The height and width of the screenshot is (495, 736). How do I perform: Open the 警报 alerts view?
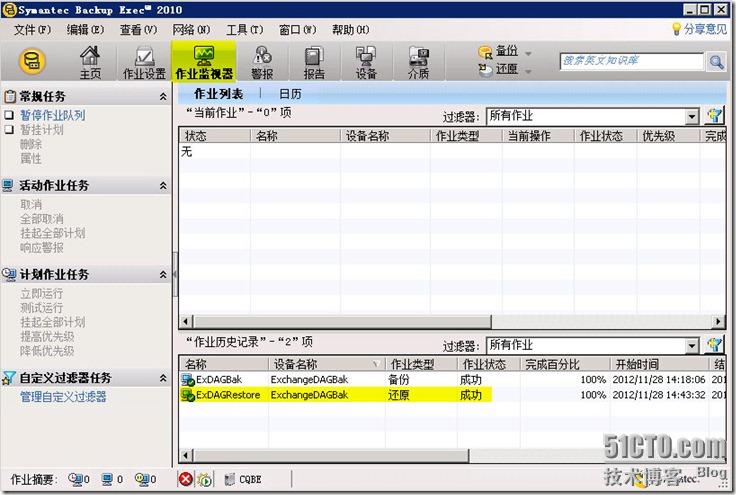pos(262,63)
